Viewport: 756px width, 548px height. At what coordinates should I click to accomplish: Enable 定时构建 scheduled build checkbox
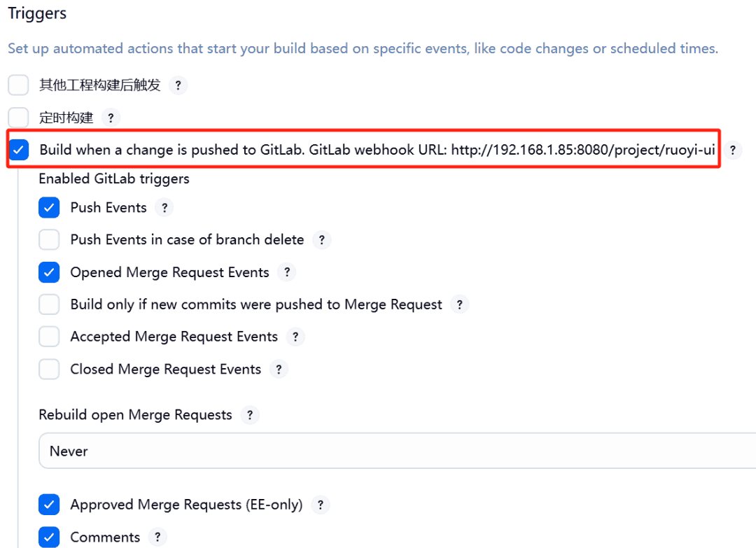18,118
